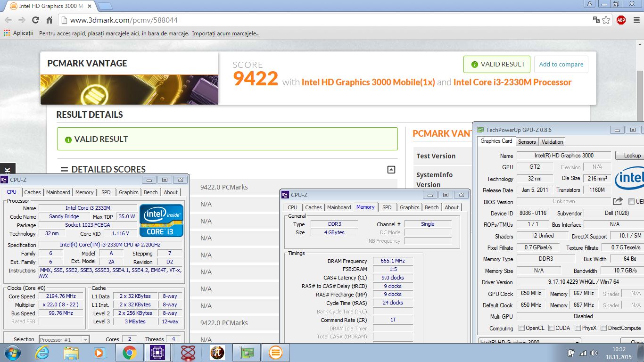Open the Windows Start orb
644x362 pixels.
pos(12,353)
